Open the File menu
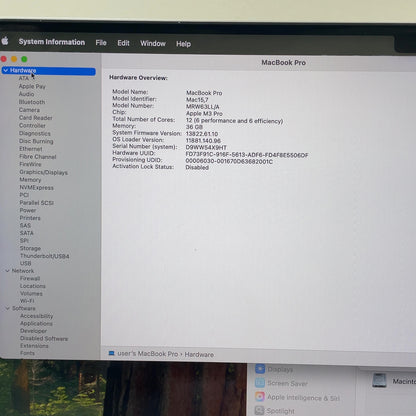The height and width of the screenshot is (416, 416). click(x=101, y=43)
